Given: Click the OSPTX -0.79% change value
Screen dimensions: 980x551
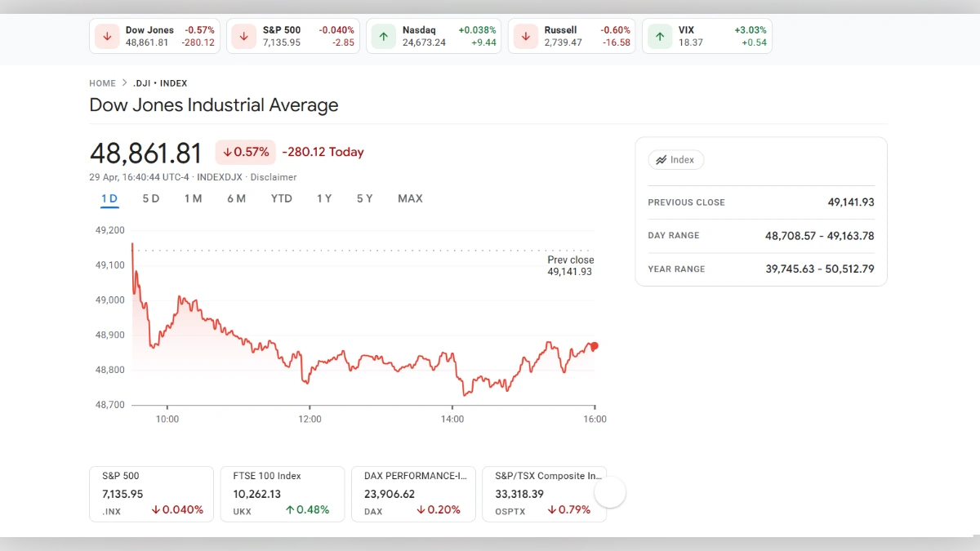Looking at the screenshot, I should 569,510.
